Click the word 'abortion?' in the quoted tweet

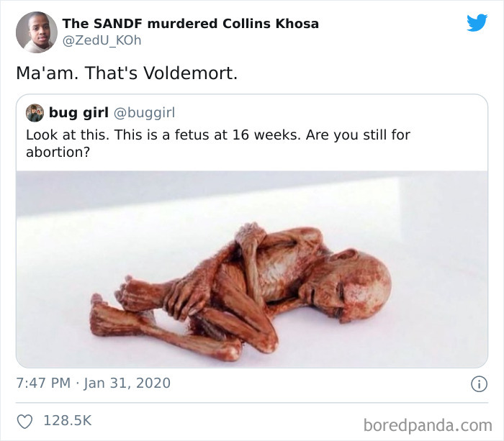(x=58, y=153)
